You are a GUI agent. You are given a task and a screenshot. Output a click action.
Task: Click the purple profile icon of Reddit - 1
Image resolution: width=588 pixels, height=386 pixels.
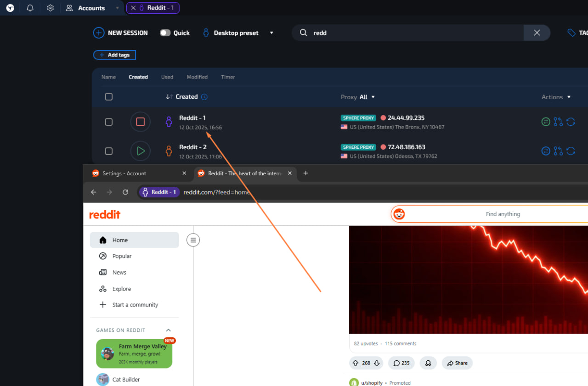169,122
